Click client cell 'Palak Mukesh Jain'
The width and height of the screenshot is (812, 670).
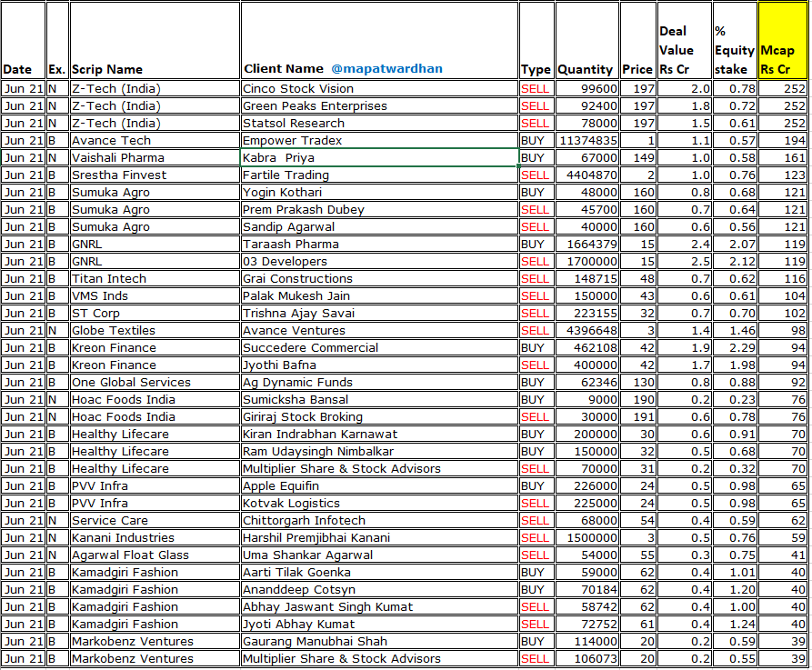coord(379,295)
